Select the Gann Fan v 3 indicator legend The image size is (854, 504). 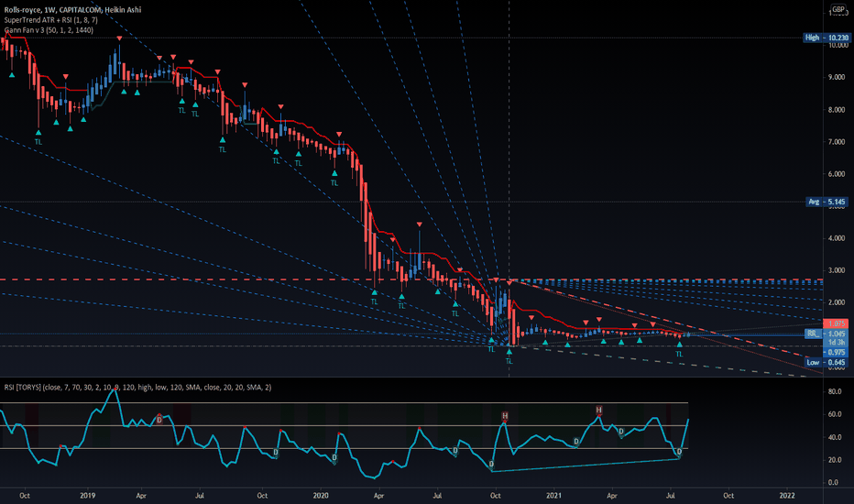49,30
